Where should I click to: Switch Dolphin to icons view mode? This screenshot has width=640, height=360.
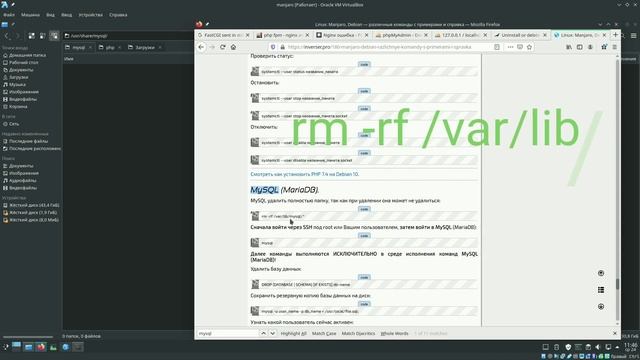[31, 36]
